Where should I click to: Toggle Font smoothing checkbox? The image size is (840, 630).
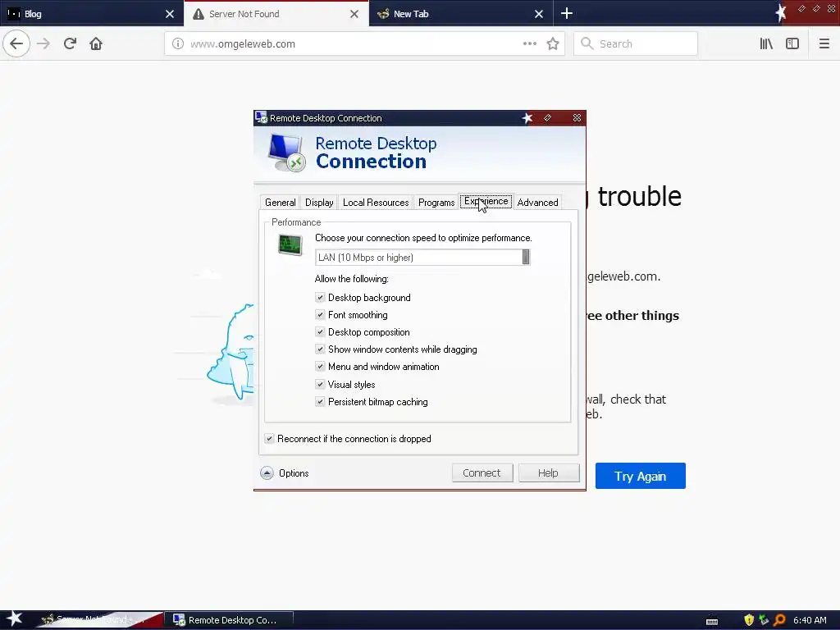coord(320,314)
